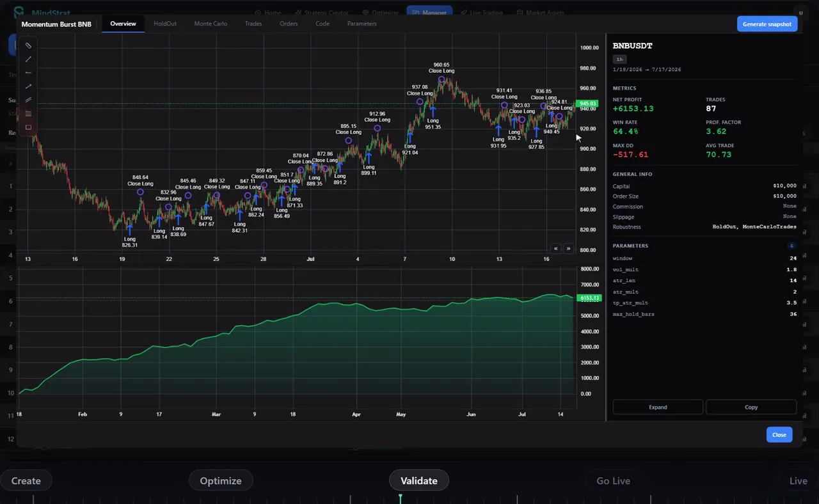Open Live Trading in the background navigation bar
The height and width of the screenshot is (504, 819).
coord(481,12)
